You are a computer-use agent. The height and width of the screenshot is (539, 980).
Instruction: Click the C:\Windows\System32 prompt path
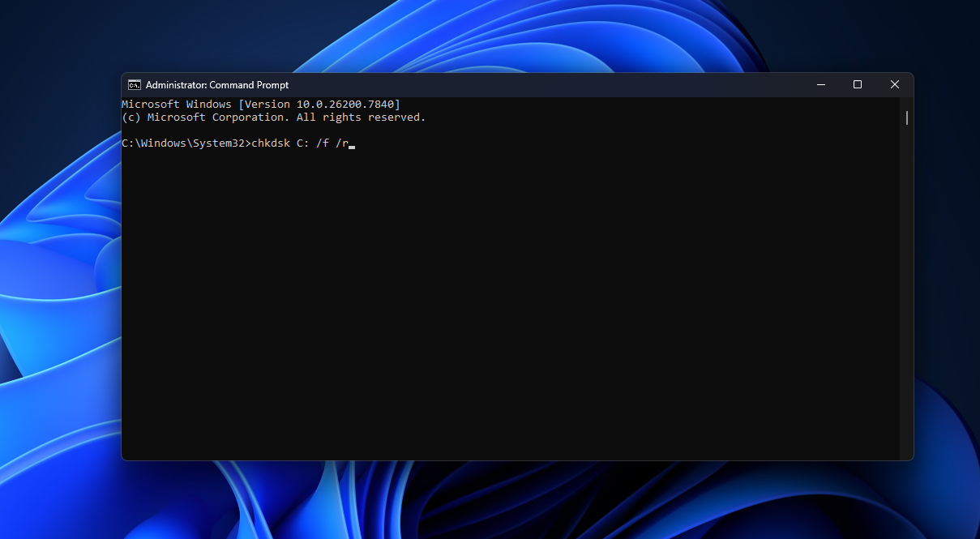click(x=182, y=143)
